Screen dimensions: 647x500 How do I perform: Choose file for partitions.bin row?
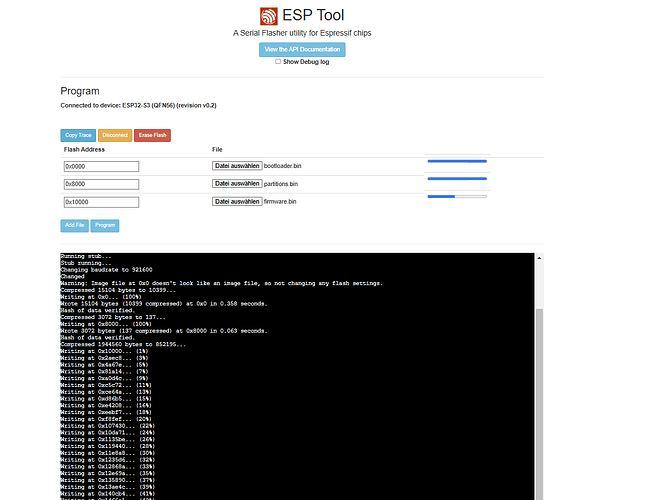[x=237, y=184]
